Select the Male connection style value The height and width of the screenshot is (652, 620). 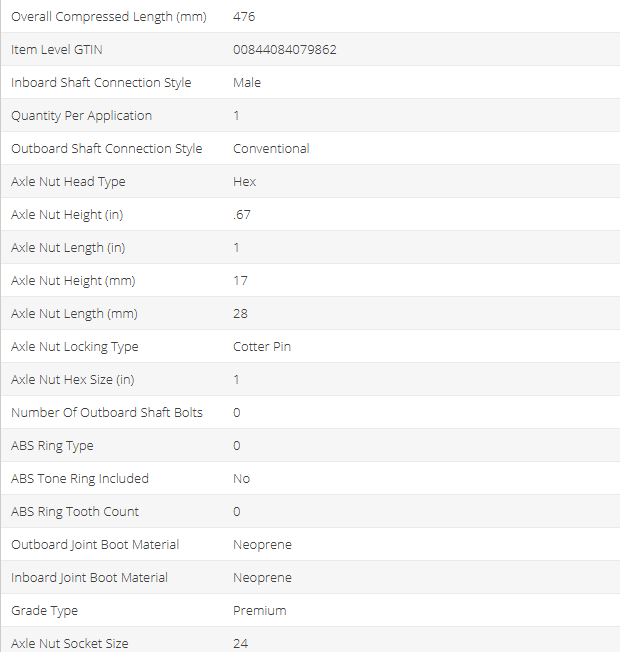click(247, 83)
